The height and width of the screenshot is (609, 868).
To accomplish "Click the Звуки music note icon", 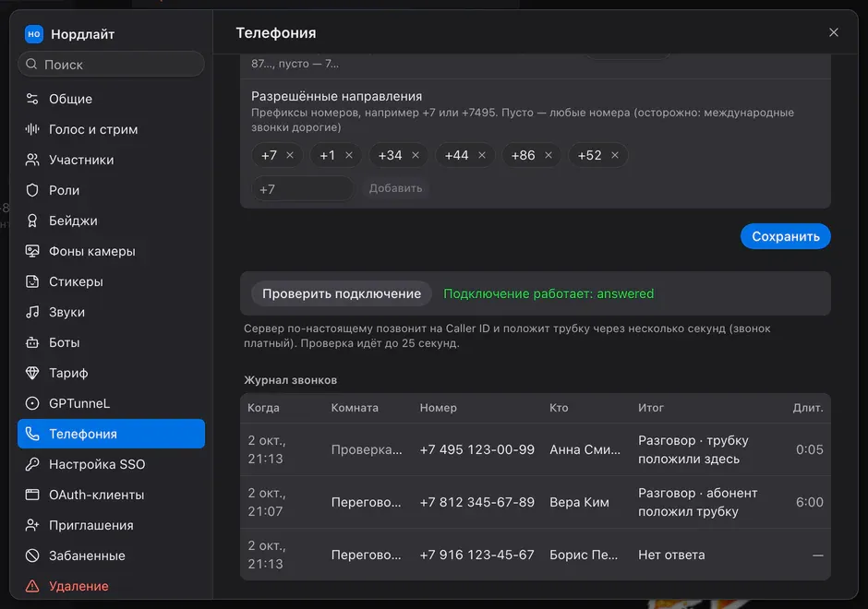I will tap(32, 312).
